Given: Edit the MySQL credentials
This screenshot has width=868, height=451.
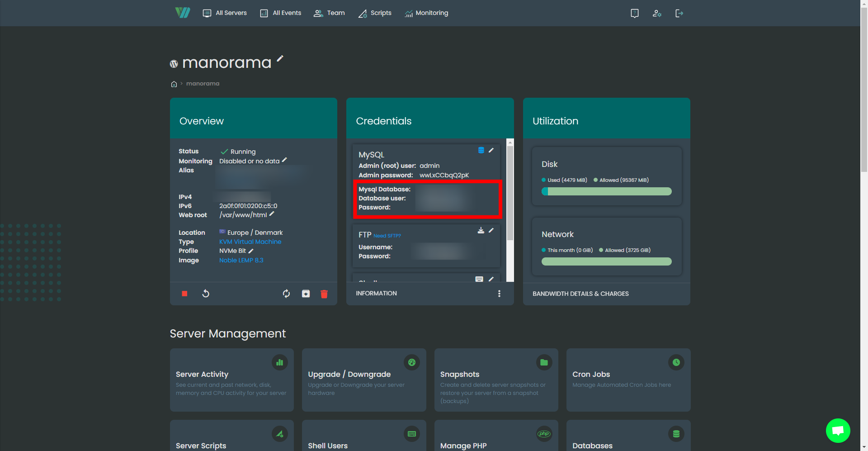Looking at the screenshot, I should point(491,150).
